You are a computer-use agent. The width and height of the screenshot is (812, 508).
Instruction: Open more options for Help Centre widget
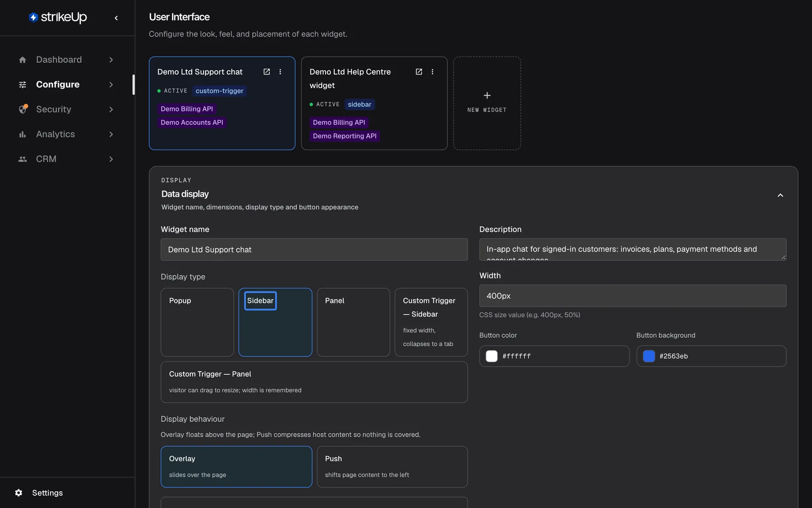click(432, 72)
